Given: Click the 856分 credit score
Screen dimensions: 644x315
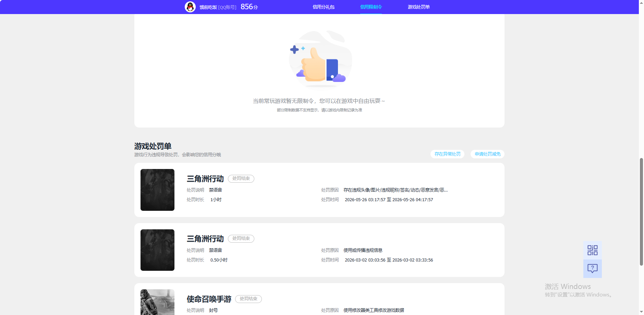Looking at the screenshot, I should click(249, 7).
